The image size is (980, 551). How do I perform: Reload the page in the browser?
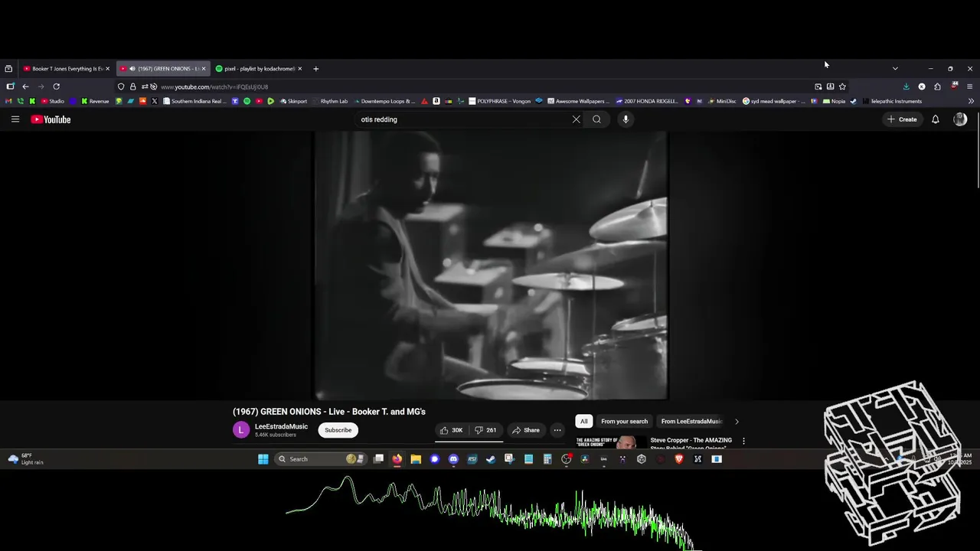[56, 86]
